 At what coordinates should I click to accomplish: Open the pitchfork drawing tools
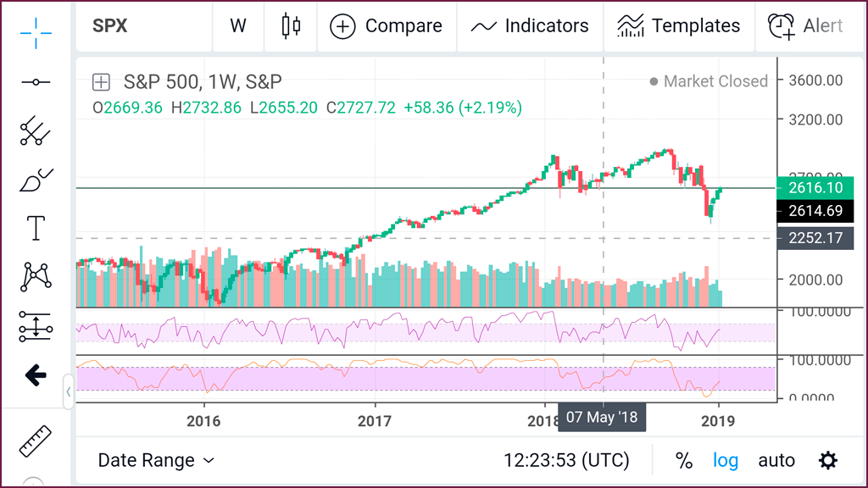[x=36, y=131]
